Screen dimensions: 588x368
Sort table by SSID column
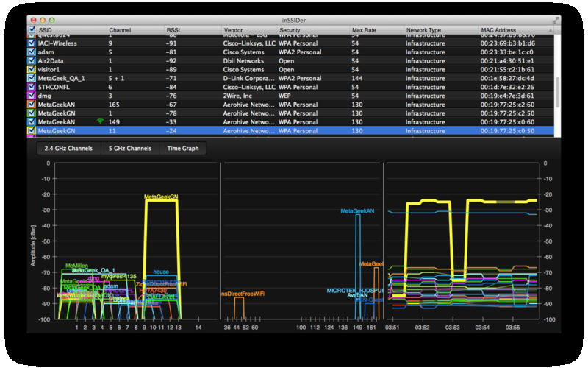(x=46, y=30)
